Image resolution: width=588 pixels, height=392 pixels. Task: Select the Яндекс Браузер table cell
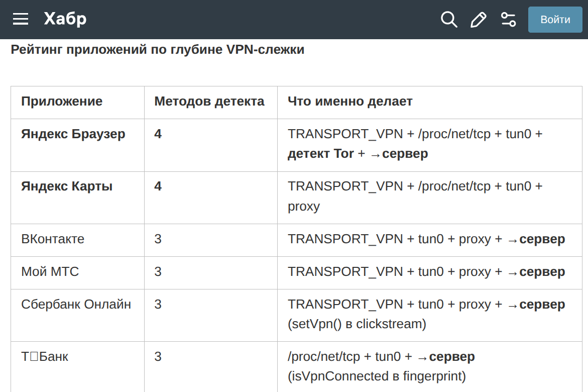(x=73, y=134)
